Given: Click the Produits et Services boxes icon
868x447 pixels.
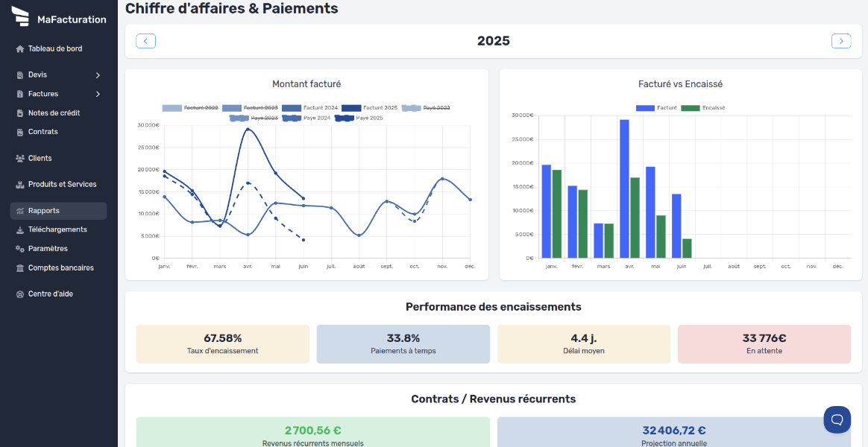Looking at the screenshot, I should pyautogui.click(x=20, y=185).
